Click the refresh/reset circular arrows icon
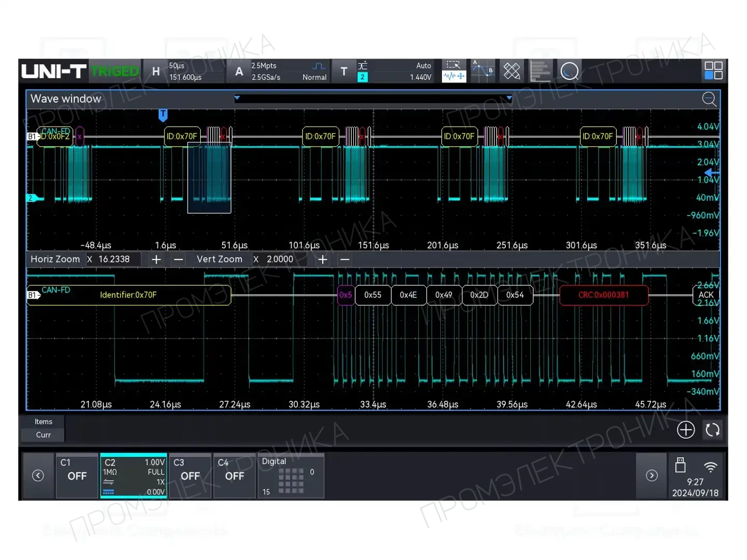747x560 pixels. [713, 430]
